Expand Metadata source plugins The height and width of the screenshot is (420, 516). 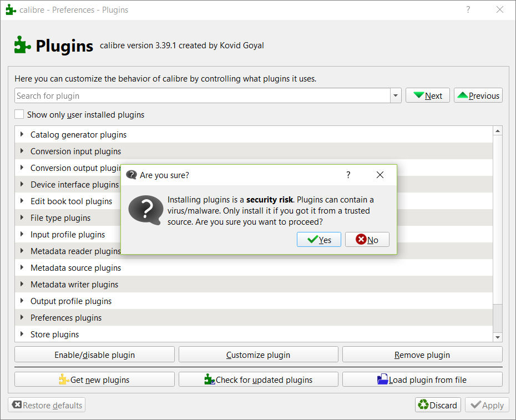coord(22,267)
